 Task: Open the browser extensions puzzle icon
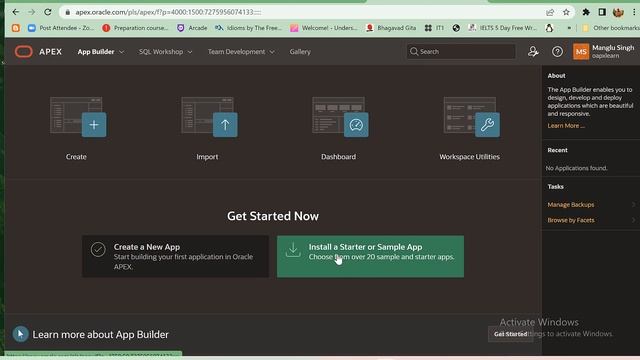point(586,12)
